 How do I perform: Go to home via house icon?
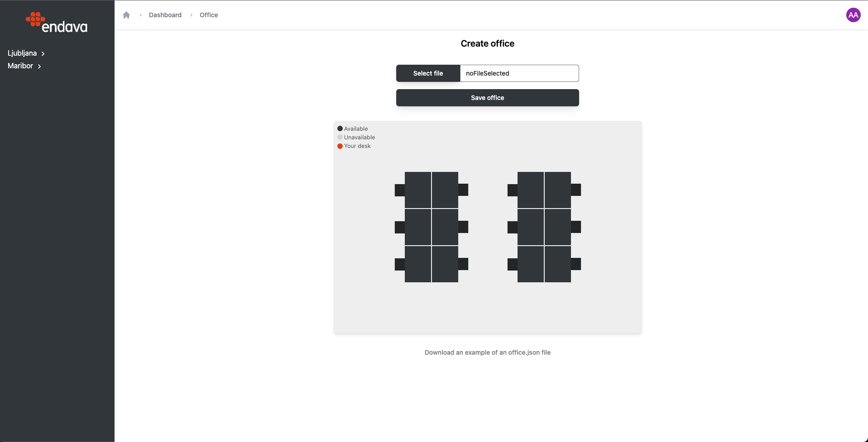(x=126, y=15)
